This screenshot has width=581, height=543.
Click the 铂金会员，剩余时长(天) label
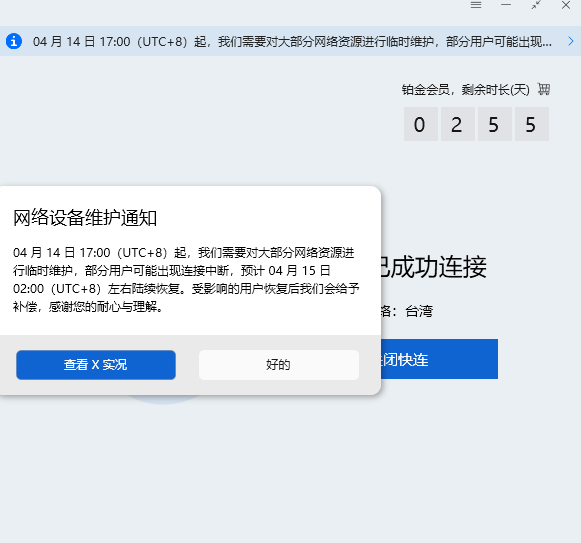(x=466, y=89)
